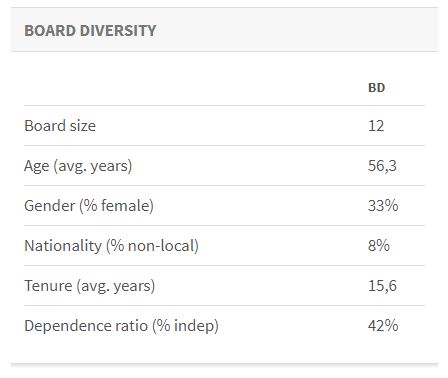448x378 pixels.
Task: Select the 33% female value
Action: (383, 206)
